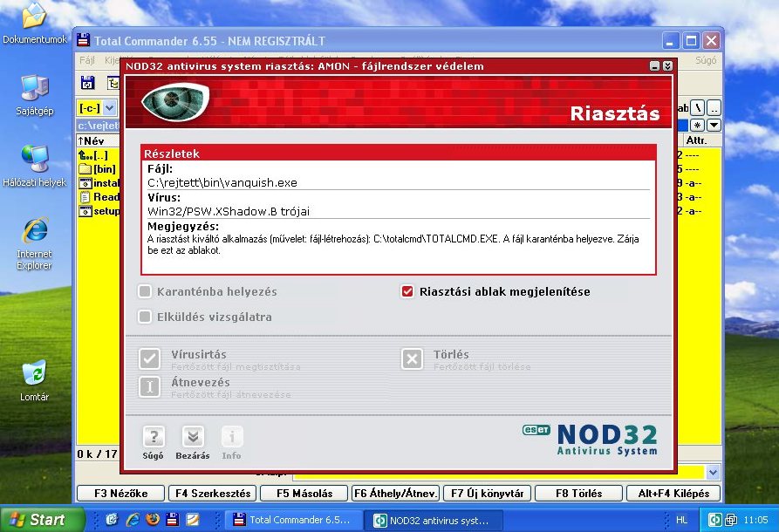Screen dimensions: 779x532
Task: Click F7 Új könyvtár button
Action: pyautogui.click(x=487, y=494)
